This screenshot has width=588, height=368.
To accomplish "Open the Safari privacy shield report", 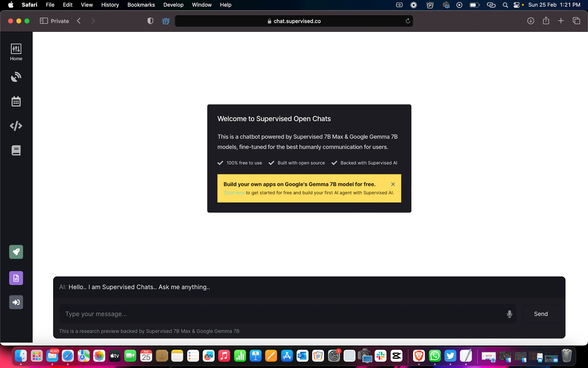I will (150, 21).
